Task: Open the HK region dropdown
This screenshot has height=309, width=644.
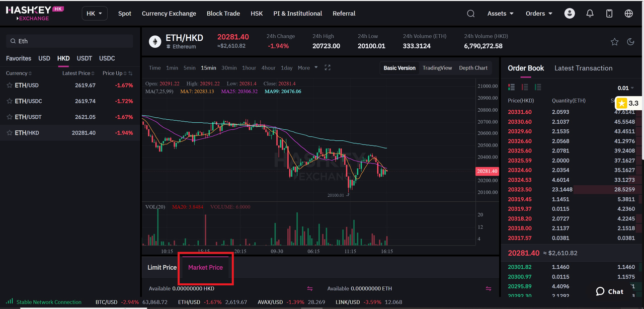Action: coord(95,14)
